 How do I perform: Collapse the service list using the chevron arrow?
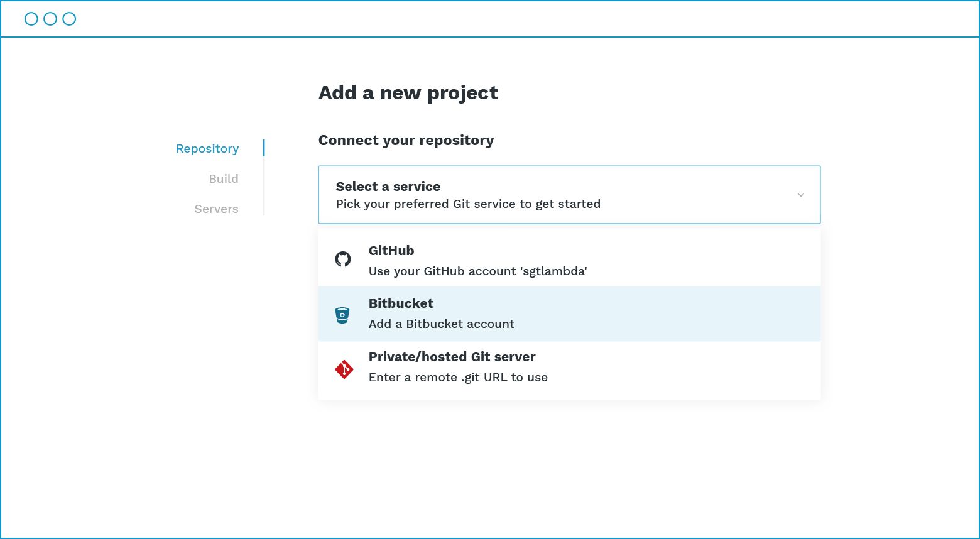tap(800, 195)
